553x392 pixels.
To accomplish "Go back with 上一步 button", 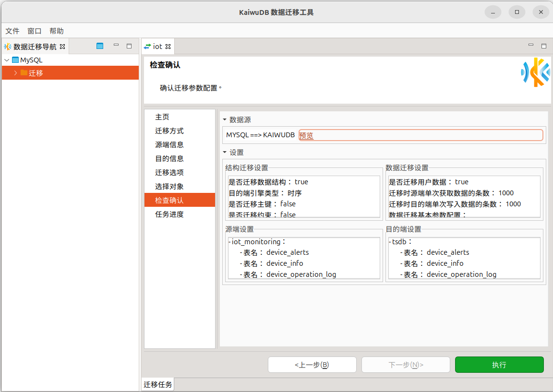I will pyautogui.click(x=312, y=365).
